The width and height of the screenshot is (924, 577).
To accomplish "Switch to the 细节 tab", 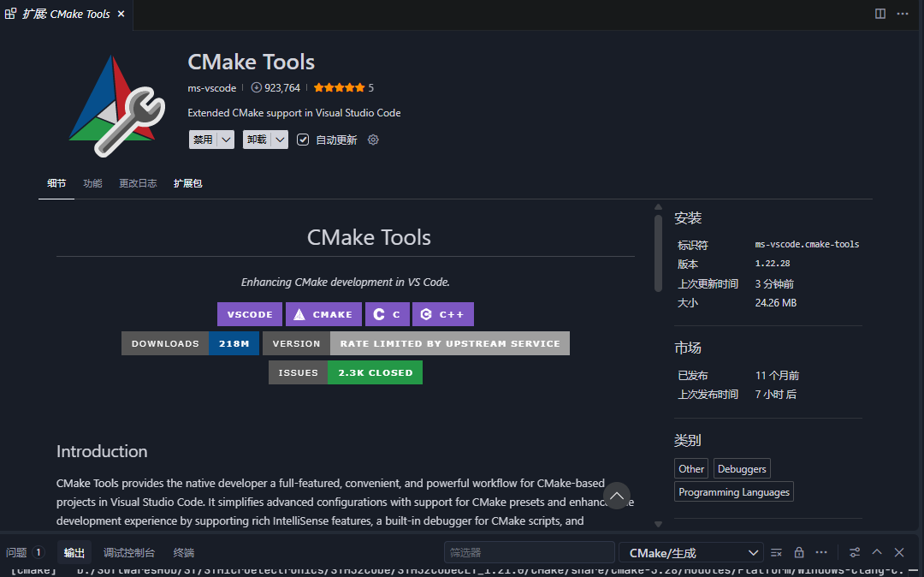I will [x=56, y=183].
